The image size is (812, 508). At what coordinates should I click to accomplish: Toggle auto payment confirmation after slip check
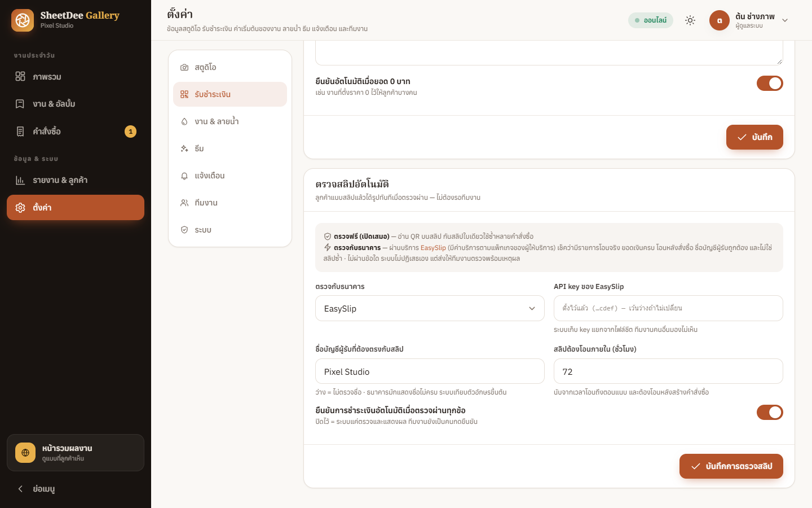click(x=770, y=413)
